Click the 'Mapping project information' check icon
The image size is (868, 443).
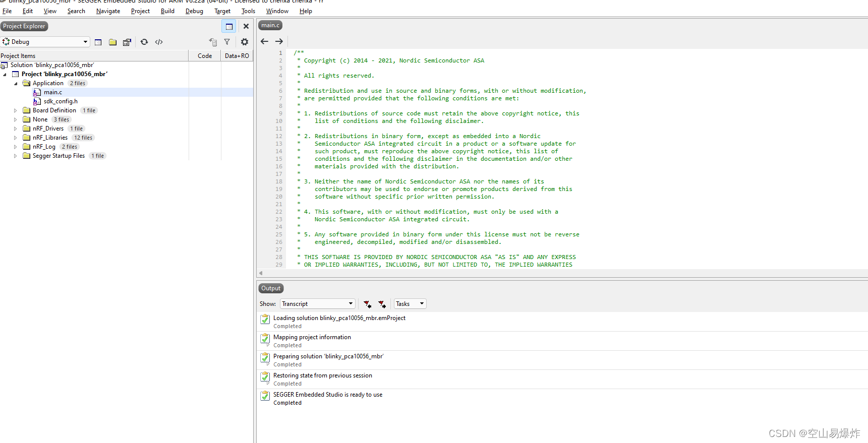click(x=265, y=339)
